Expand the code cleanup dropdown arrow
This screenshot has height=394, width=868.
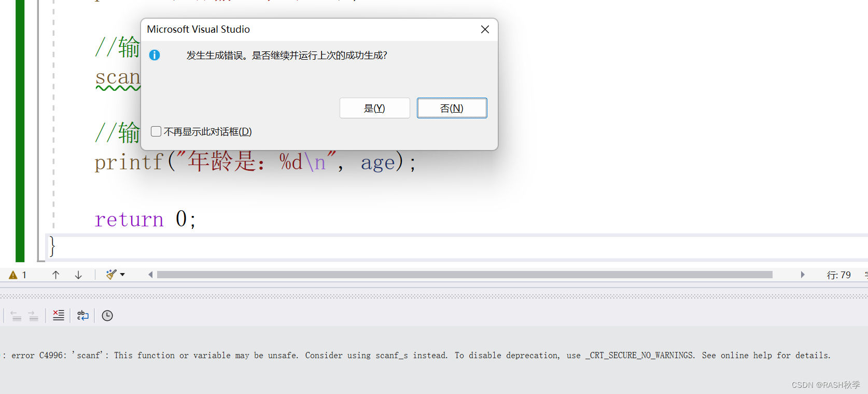tap(122, 275)
